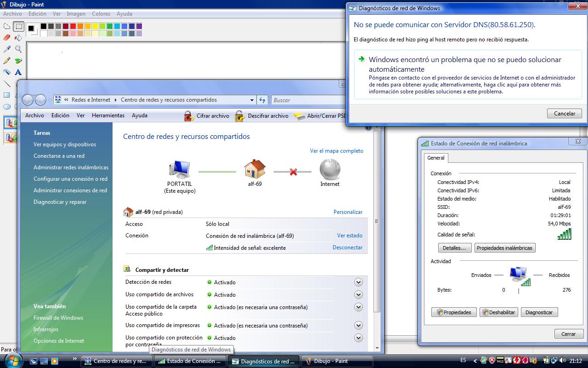
Task: Open the volume speaker icon in system tray
Action: tap(563, 361)
